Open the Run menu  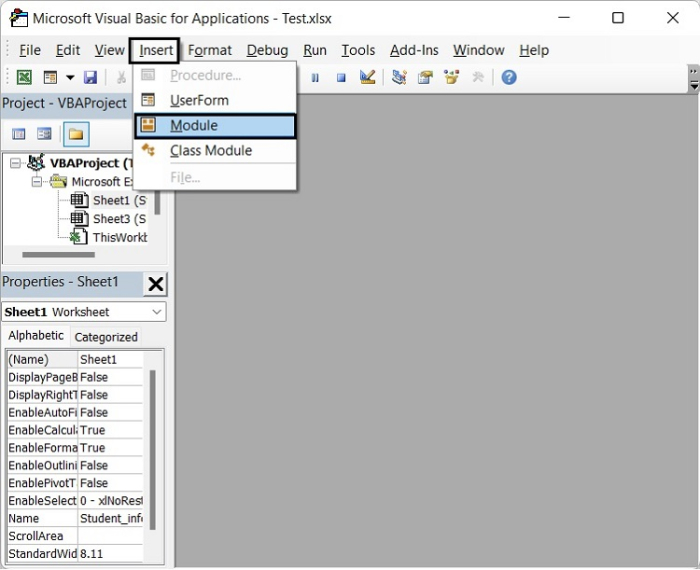pos(315,50)
